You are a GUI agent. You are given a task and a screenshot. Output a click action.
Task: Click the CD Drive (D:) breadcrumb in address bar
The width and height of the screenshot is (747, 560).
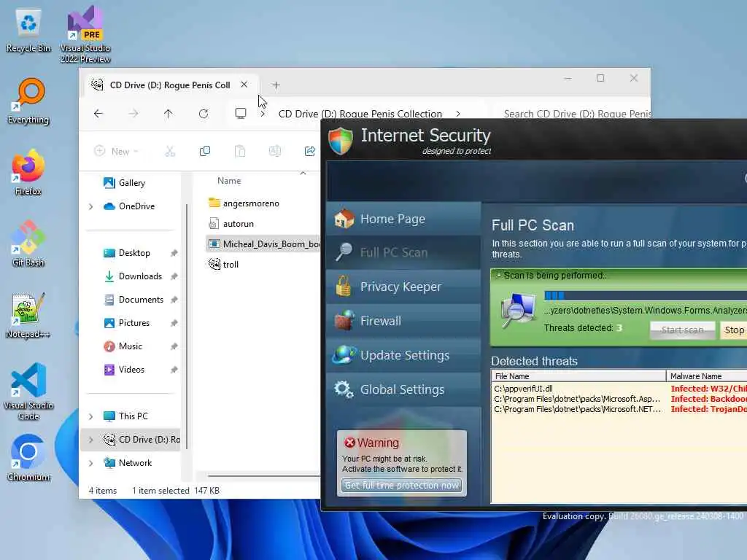tap(360, 114)
